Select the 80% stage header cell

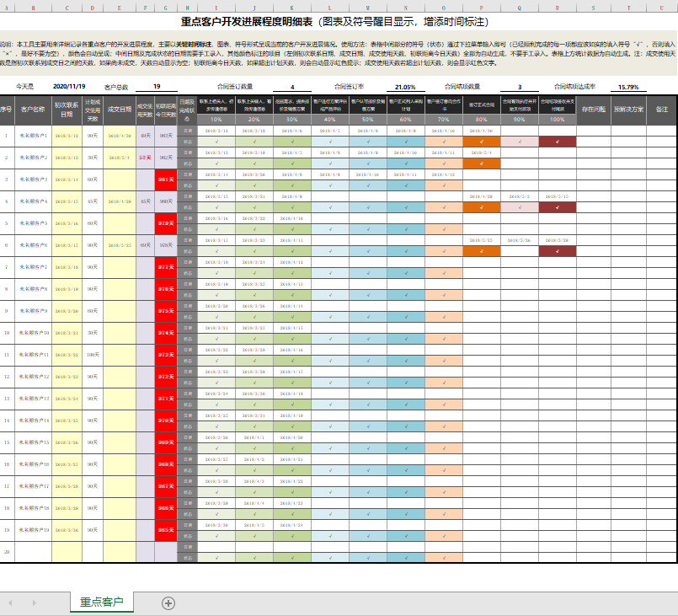pos(481,120)
